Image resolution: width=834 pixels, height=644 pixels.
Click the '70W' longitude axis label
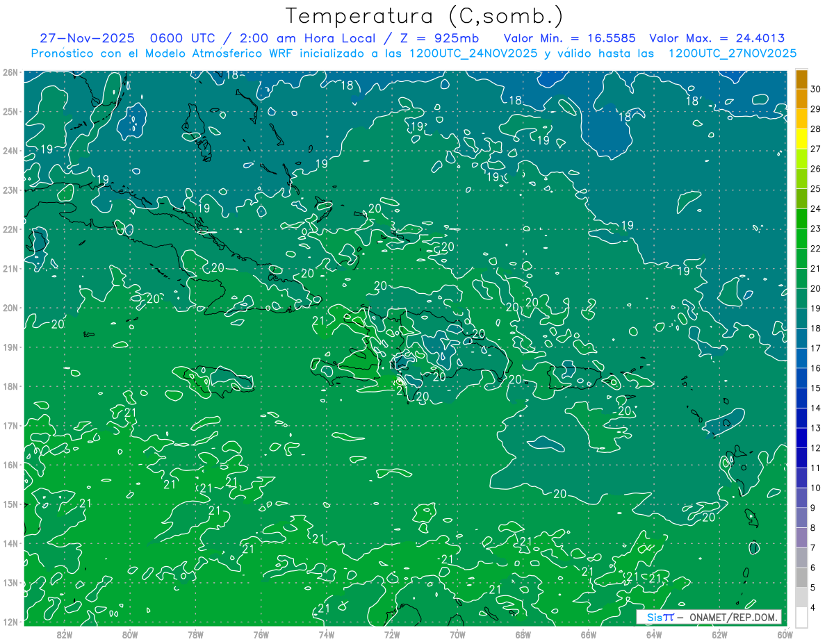click(x=457, y=634)
